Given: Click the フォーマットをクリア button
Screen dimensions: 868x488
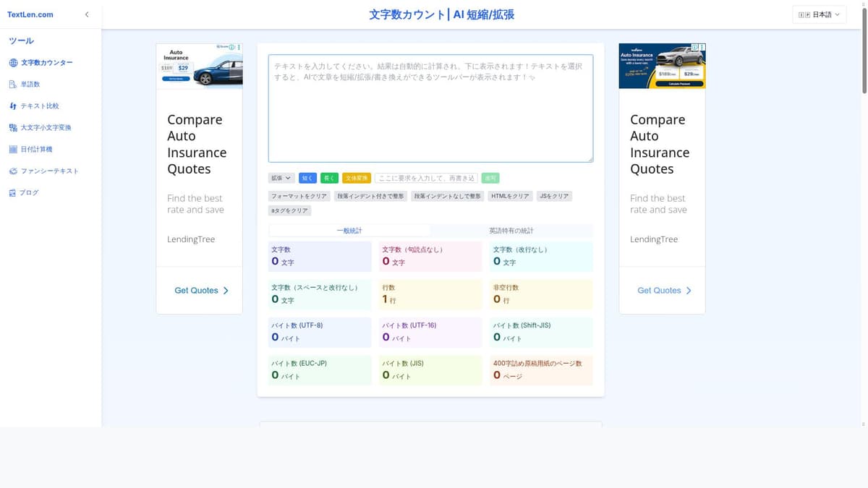Looking at the screenshot, I should 299,196.
